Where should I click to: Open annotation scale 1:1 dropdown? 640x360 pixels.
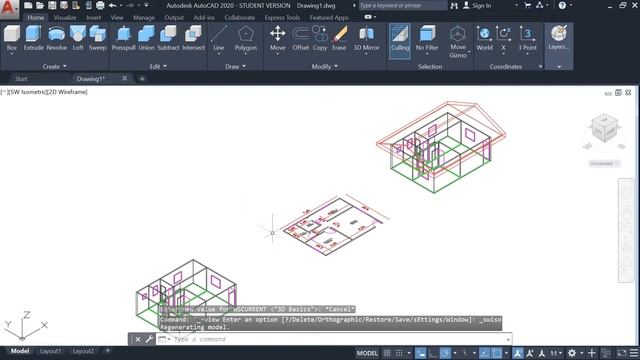coord(556,353)
